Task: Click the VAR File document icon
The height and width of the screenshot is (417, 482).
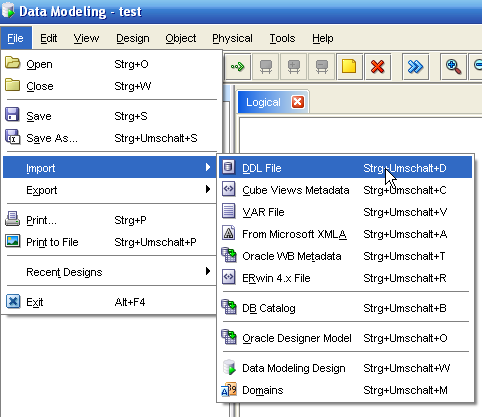Action: [229, 211]
